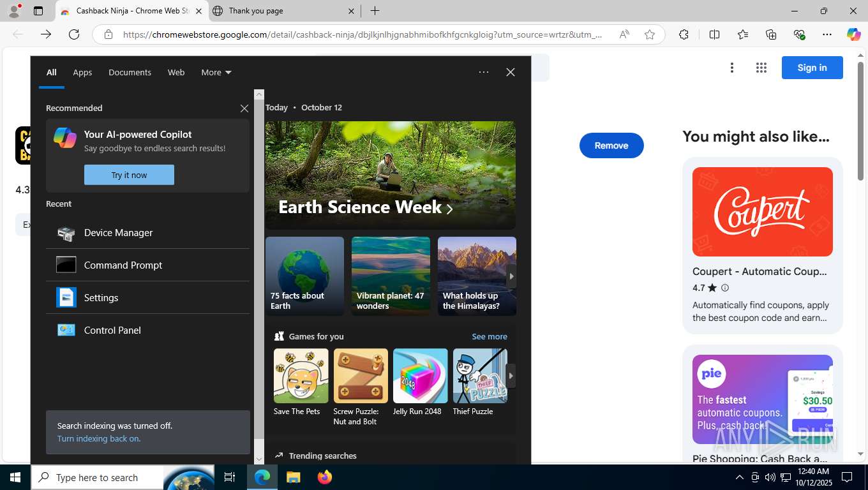The image size is (868, 490).
Task: Switch to Cashback Ninja browser tab
Action: pos(131,11)
